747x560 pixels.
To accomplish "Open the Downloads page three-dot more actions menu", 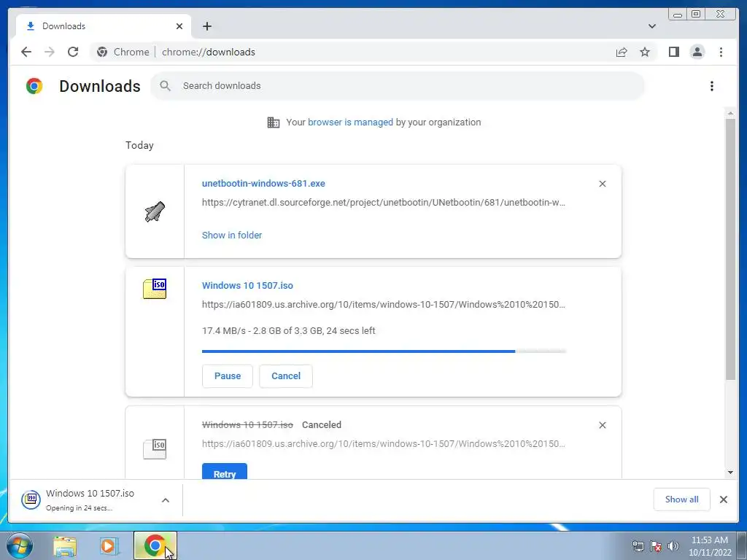I will click(x=712, y=86).
